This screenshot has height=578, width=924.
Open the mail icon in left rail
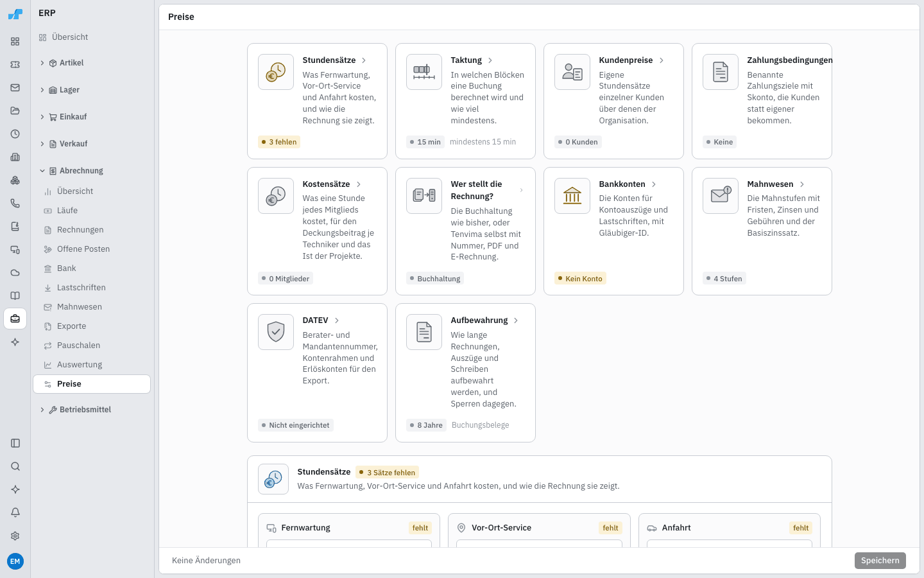coord(15,87)
